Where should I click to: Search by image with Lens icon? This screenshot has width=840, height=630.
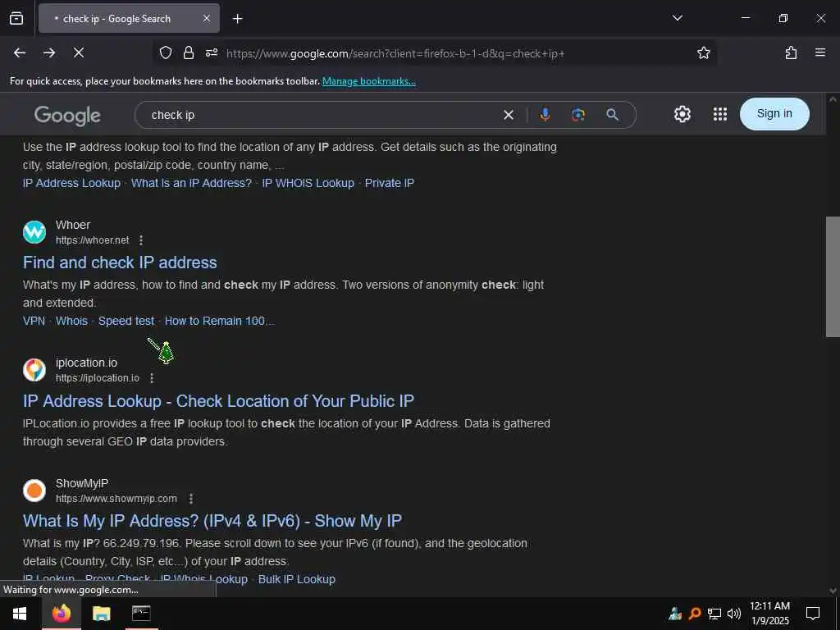(578, 115)
